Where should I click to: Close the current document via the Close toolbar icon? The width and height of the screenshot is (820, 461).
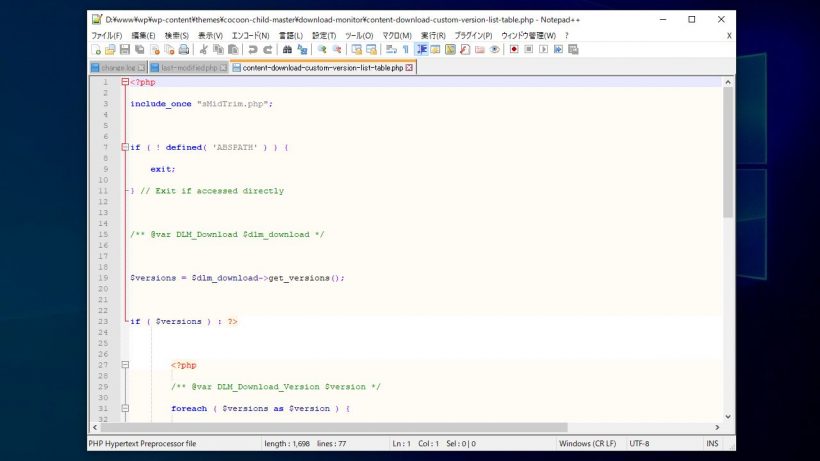[155, 50]
